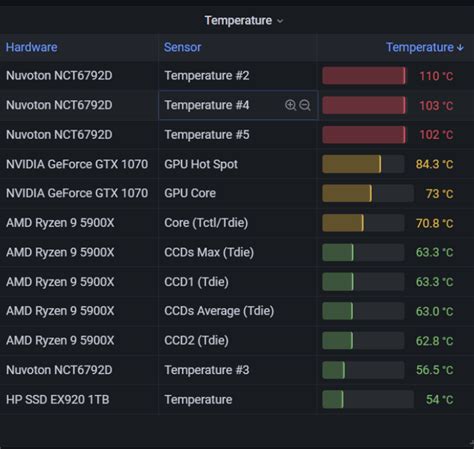Click the 103 °C red gauge bar
Viewport: 474px width, 449px height.
pyautogui.click(x=364, y=105)
